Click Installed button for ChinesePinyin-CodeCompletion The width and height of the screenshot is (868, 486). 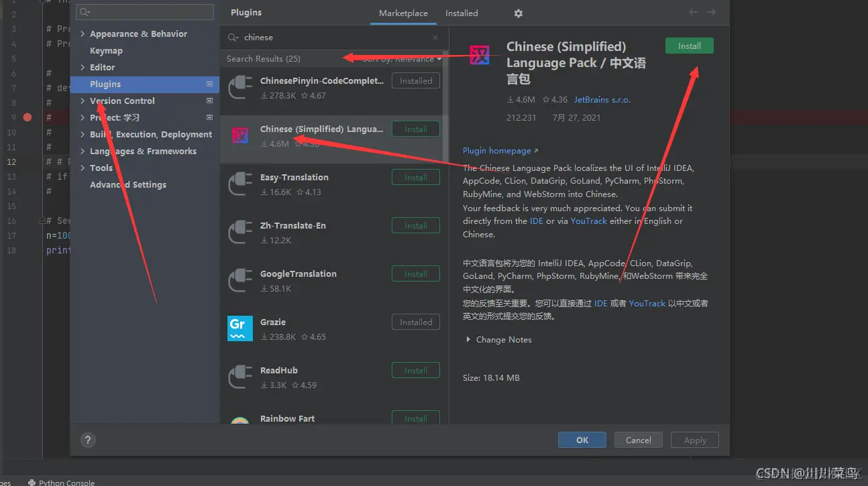pos(416,80)
